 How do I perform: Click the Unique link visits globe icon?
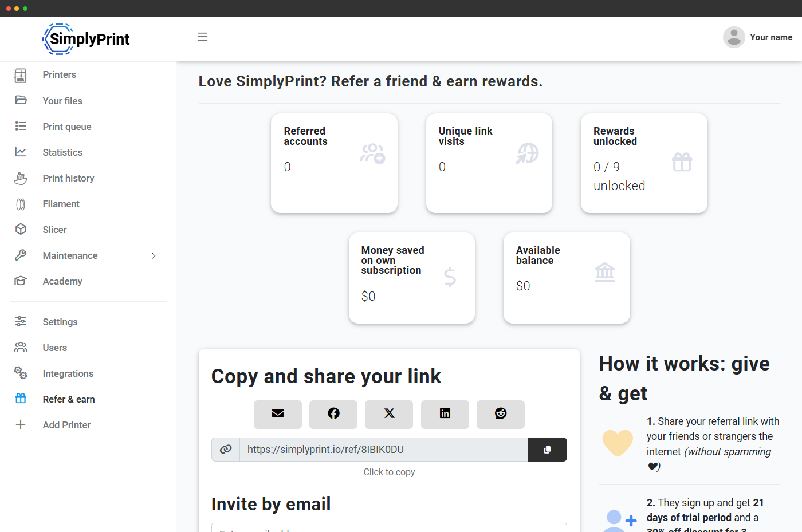tap(528, 153)
